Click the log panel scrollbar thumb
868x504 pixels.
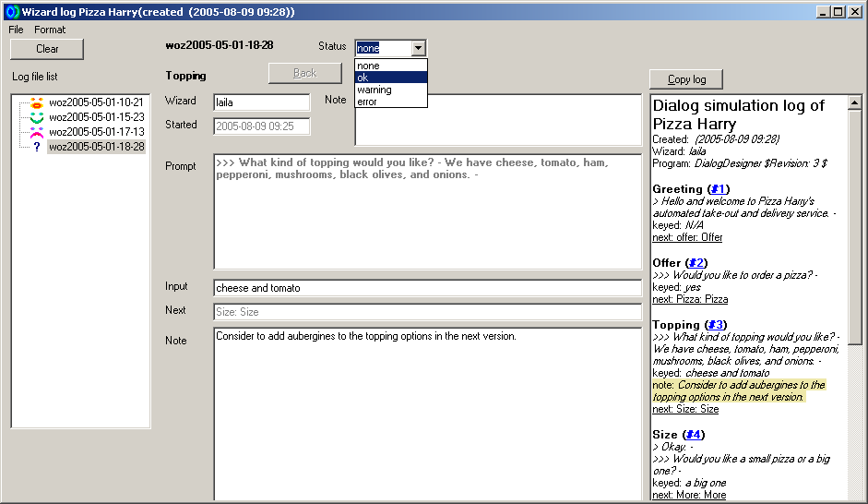tap(855, 227)
